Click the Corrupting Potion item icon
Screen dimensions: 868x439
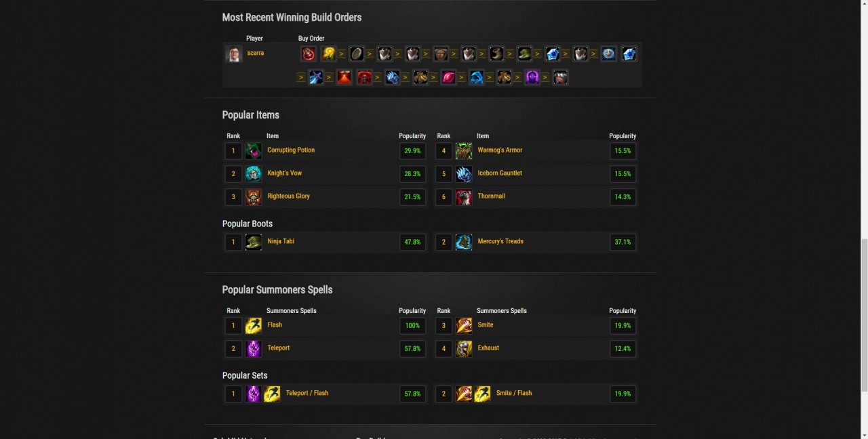[x=253, y=151]
